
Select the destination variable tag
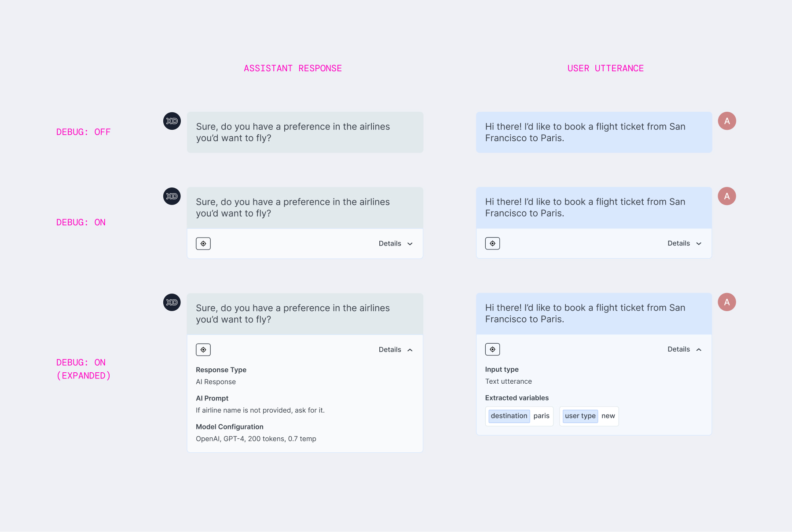[x=509, y=416]
